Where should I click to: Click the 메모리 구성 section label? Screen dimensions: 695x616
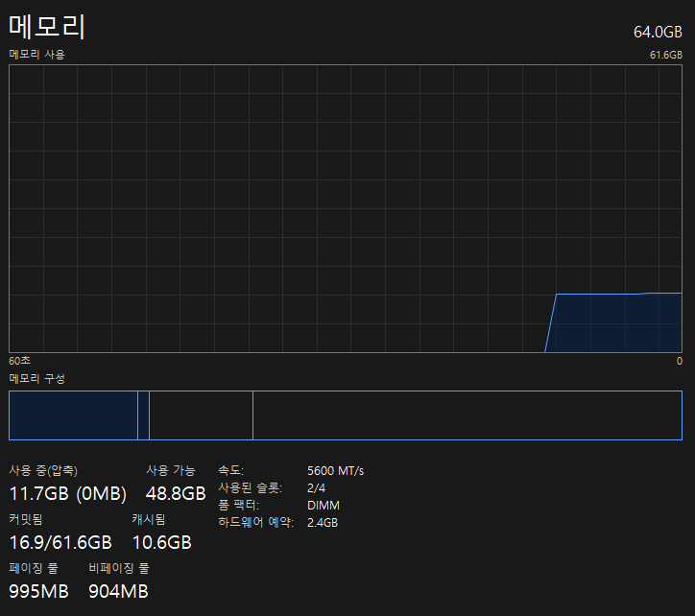click(x=37, y=379)
